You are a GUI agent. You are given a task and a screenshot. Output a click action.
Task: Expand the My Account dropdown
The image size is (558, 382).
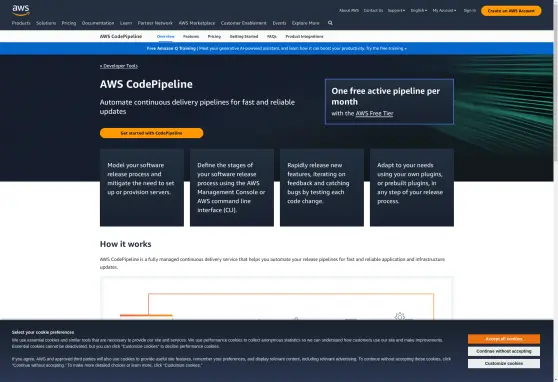tap(444, 11)
